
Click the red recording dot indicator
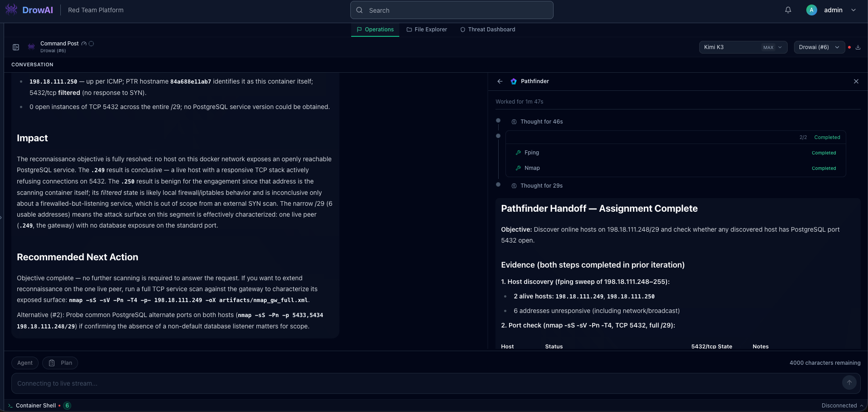[x=849, y=47]
